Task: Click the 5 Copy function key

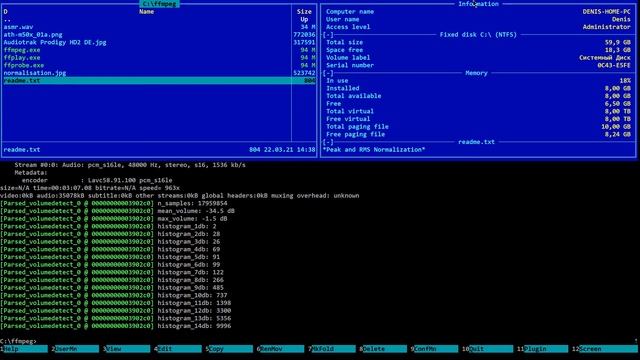Action: pos(229,349)
